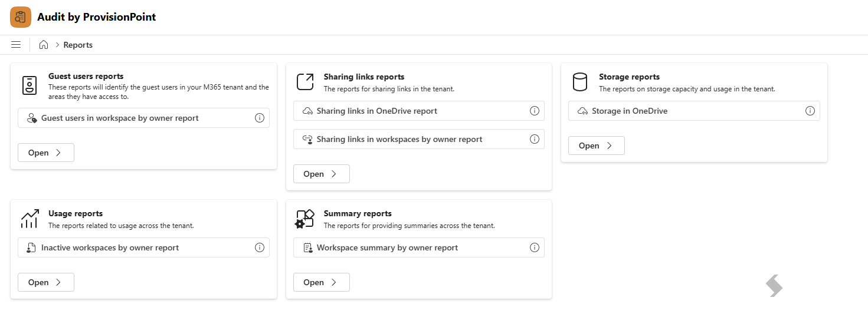Show info for Storage in OneDrive
This screenshot has height=327, width=868.
coord(810,111)
